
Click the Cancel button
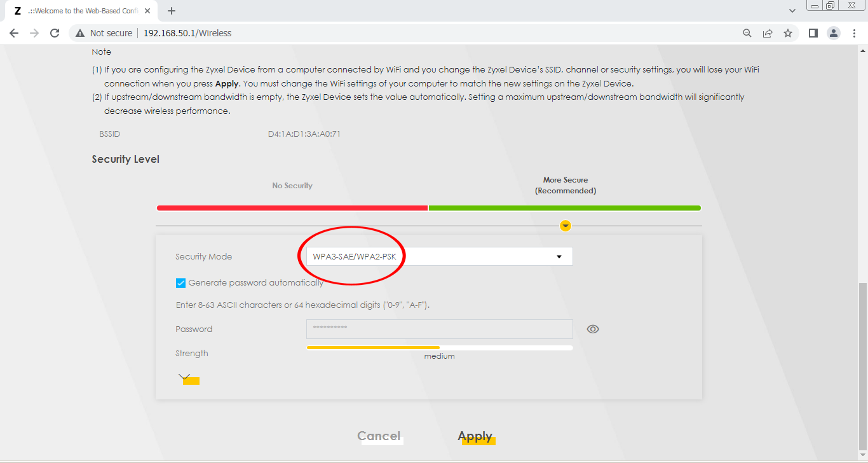(x=379, y=436)
